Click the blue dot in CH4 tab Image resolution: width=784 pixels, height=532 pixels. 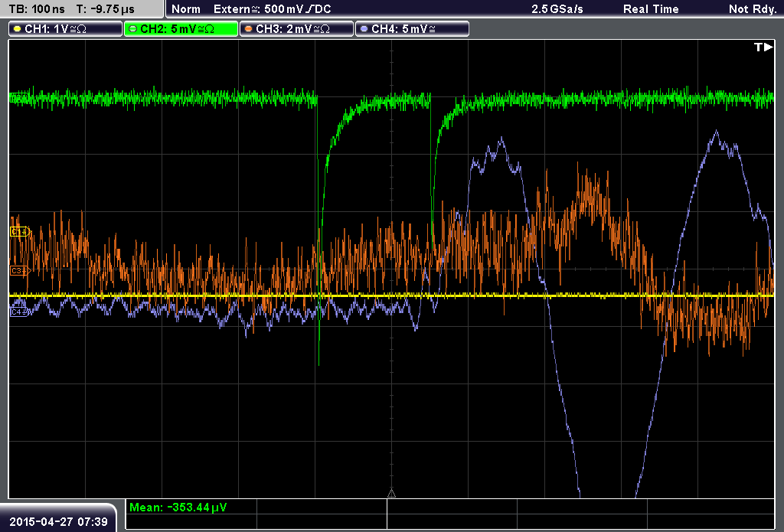(364, 29)
